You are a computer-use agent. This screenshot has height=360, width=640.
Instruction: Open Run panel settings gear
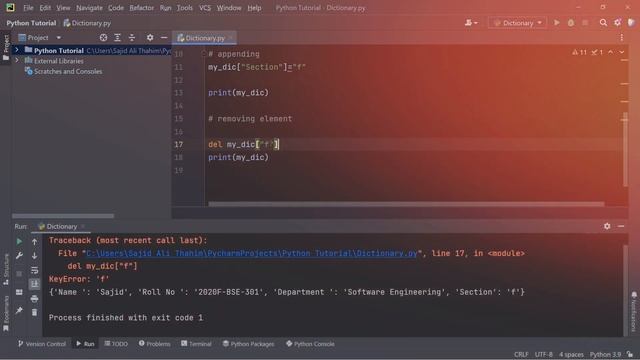pyautogui.click(x=607, y=226)
